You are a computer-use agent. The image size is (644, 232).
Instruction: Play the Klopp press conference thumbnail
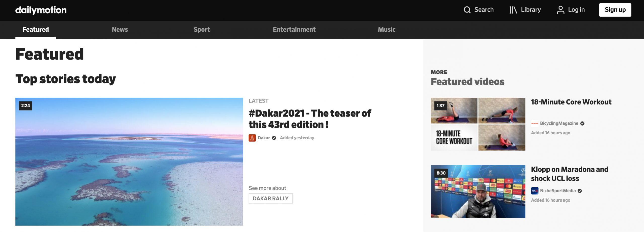click(x=478, y=191)
